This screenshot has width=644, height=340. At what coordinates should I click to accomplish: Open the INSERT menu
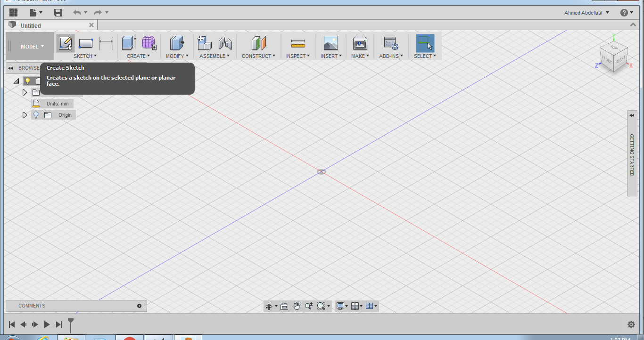point(331,56)
